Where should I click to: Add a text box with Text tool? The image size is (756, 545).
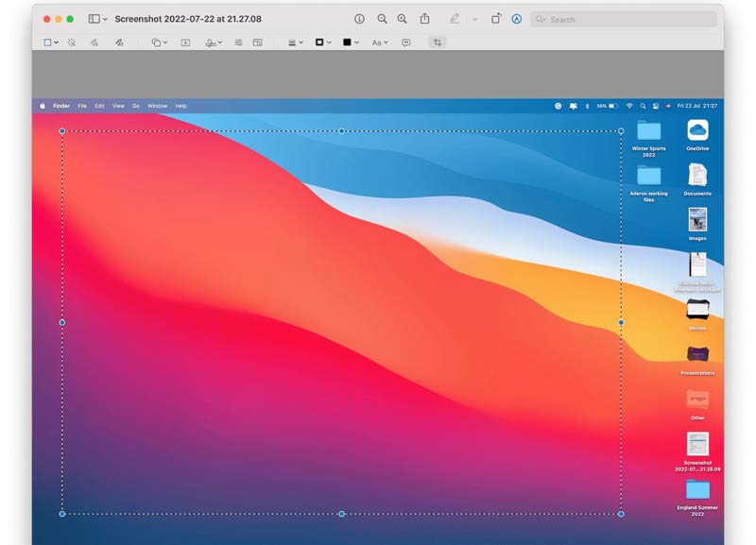pyautogui.click(x=185, y=43)
